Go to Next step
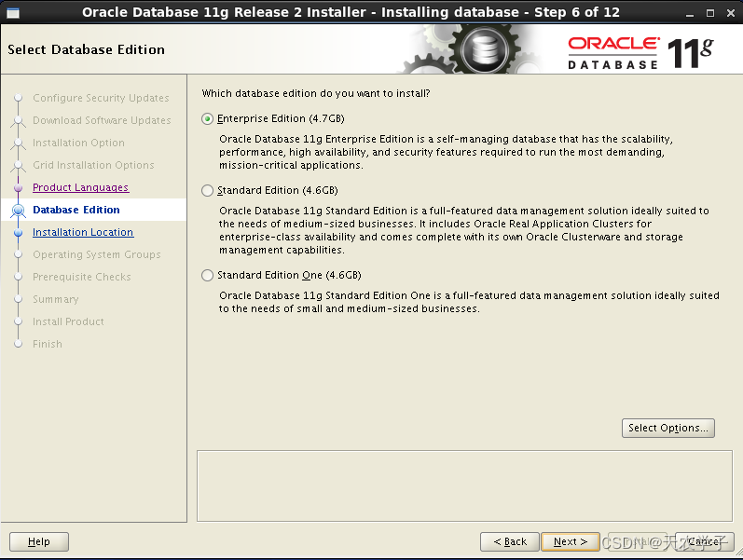743x560 pixels. coord(570,541)
